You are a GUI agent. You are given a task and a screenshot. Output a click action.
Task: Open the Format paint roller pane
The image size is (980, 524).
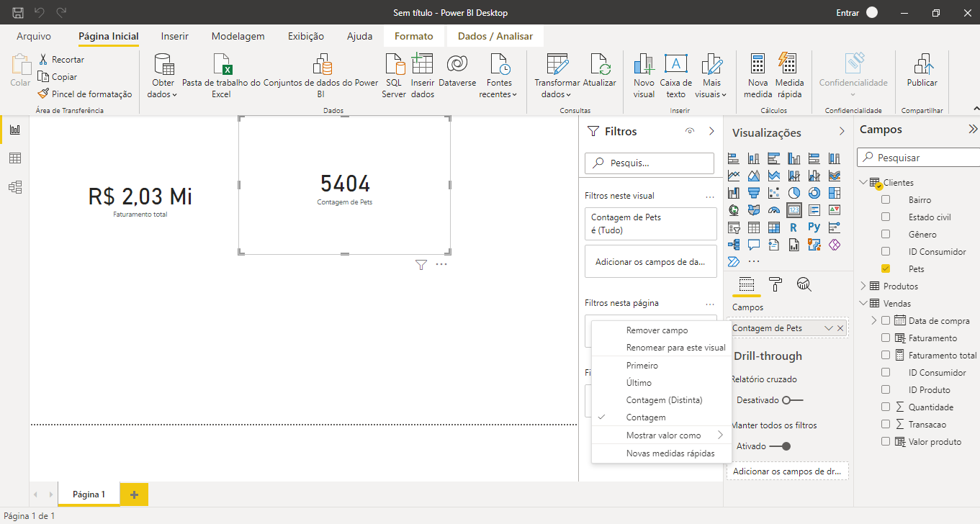776,284
